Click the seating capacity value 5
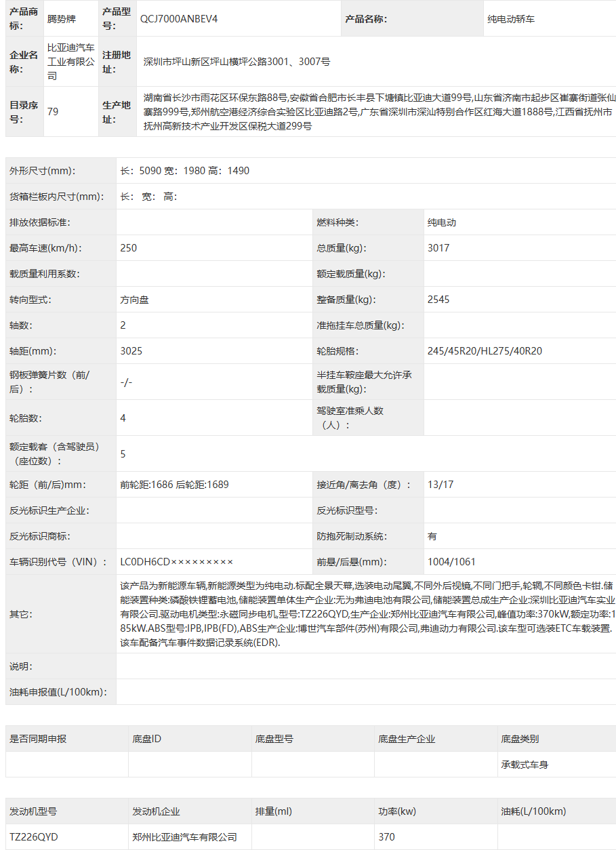Screen dimensions: 616x850 pyautogui.click(x=123, y=454)
